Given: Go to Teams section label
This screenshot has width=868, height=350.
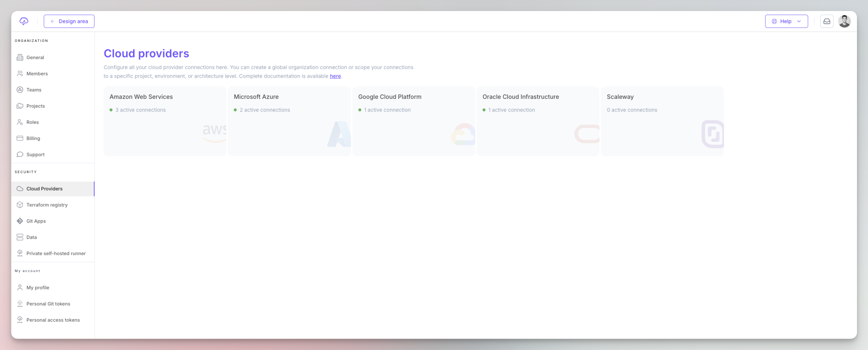Looking at the screenshot, I should pos(34,90).
